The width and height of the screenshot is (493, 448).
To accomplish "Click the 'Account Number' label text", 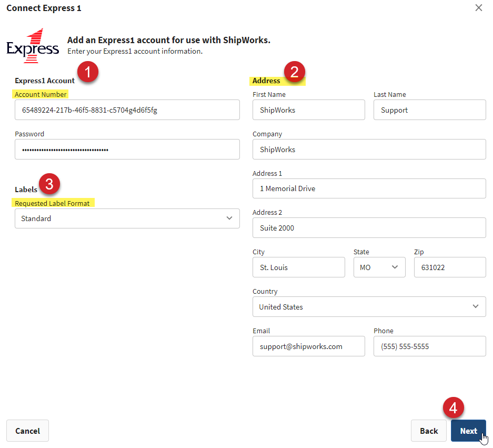I will pyautogui.click(x=40, y=94).
